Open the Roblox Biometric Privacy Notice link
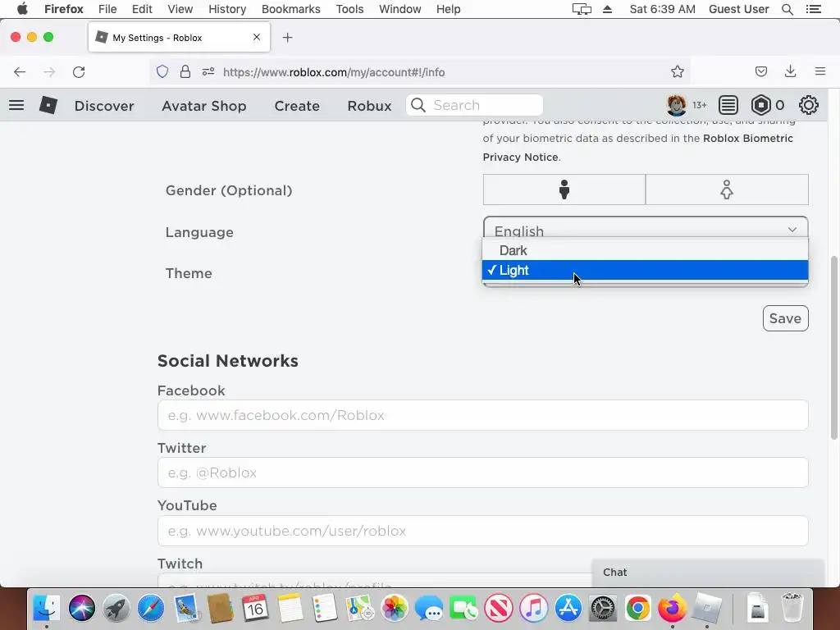Screen dimensions: 840x630 637,148
